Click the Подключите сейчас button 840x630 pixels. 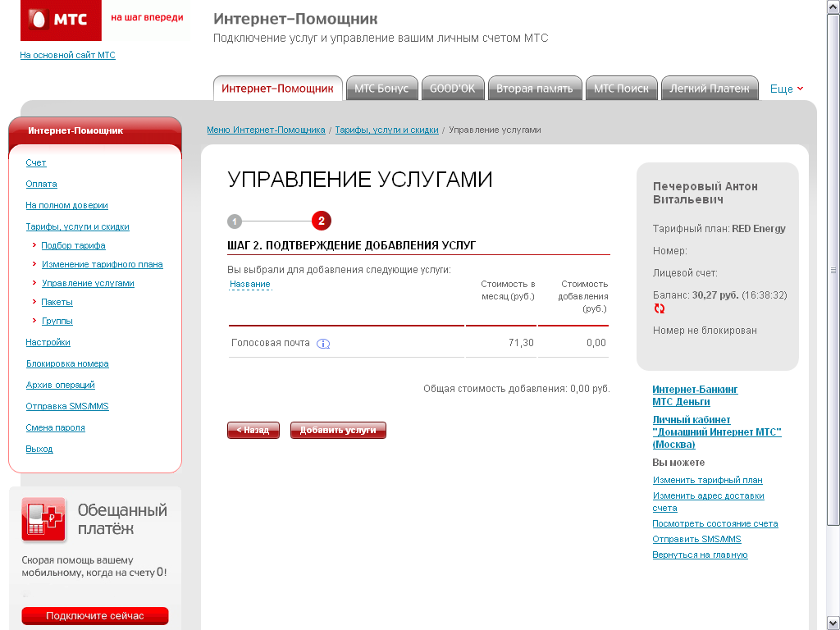click(x=94, y=615)
